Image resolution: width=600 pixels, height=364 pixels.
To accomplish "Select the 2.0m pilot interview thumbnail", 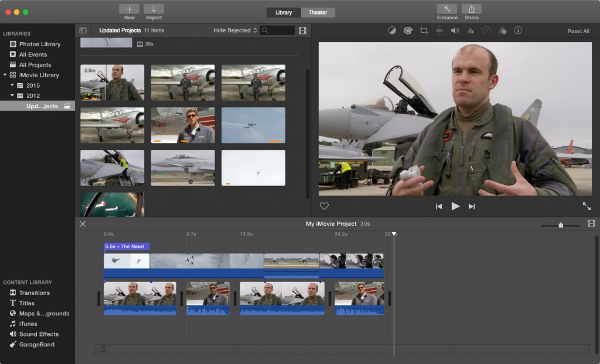I will point(112,83).
